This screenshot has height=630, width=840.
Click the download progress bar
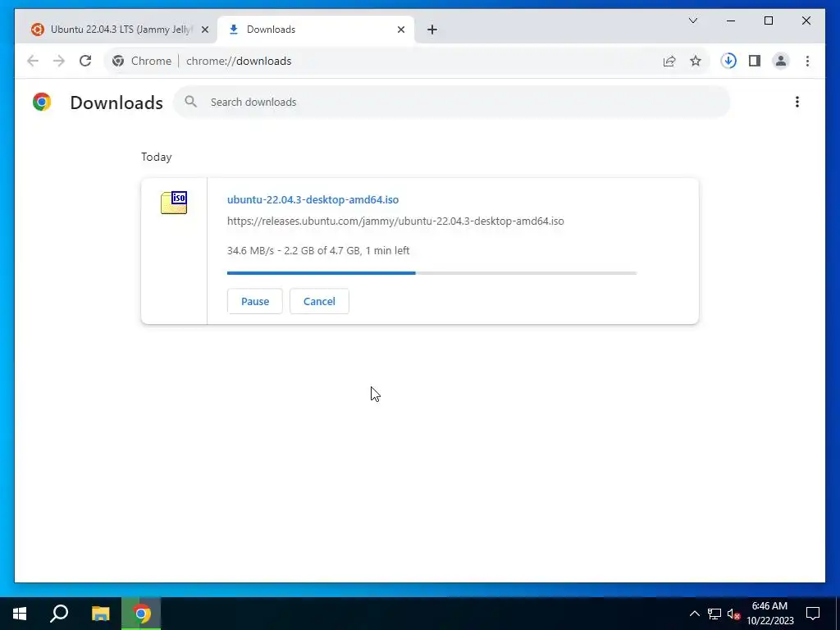[431, 273]
